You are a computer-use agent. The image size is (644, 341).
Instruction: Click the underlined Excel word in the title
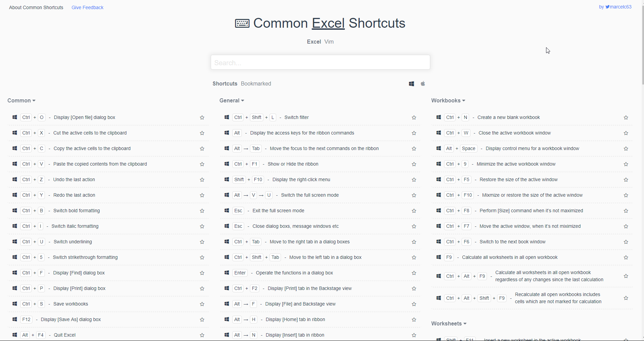(328, 23)
